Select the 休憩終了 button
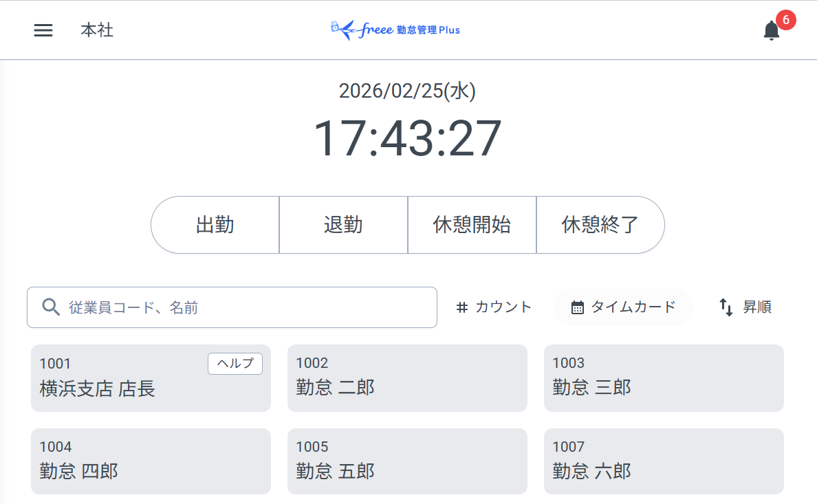This screenshot has height=504, width=817. point(600,225)
